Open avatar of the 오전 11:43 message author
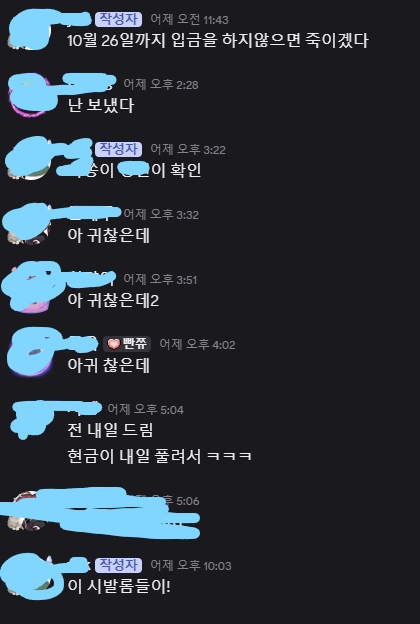This screenshot has height=624, width=420. click(x=30, y=31)
